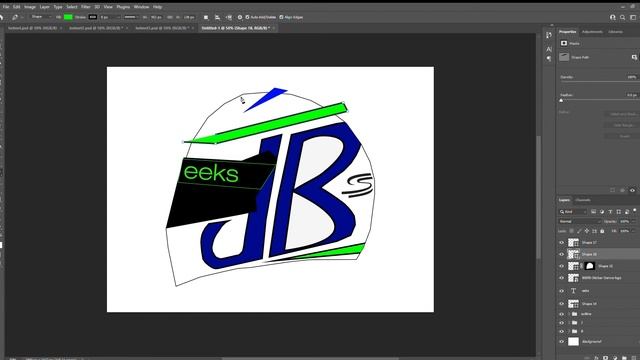The image size is (640, 360).
Task: Open the layer filter Kind dropdown
Action: coord(573,211)
